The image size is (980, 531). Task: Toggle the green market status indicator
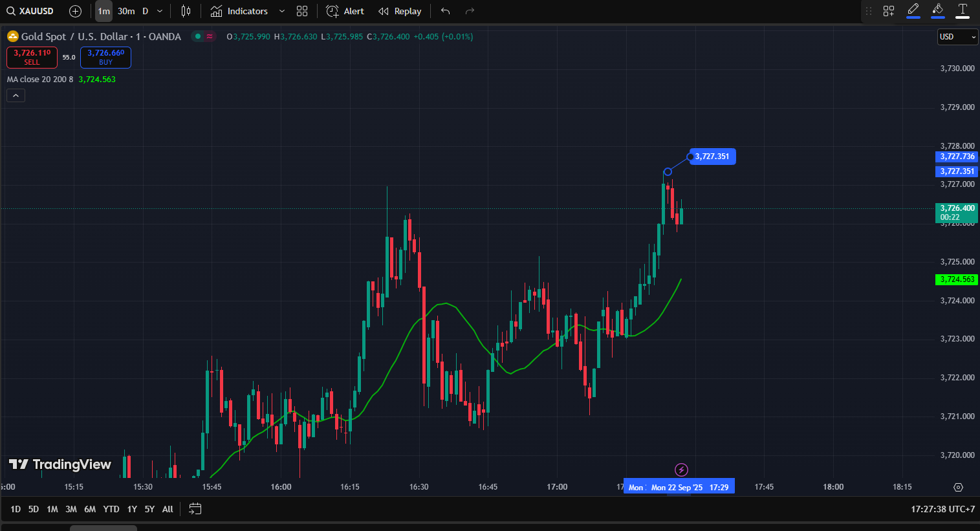pyautogui.click(x=198, y=37)
